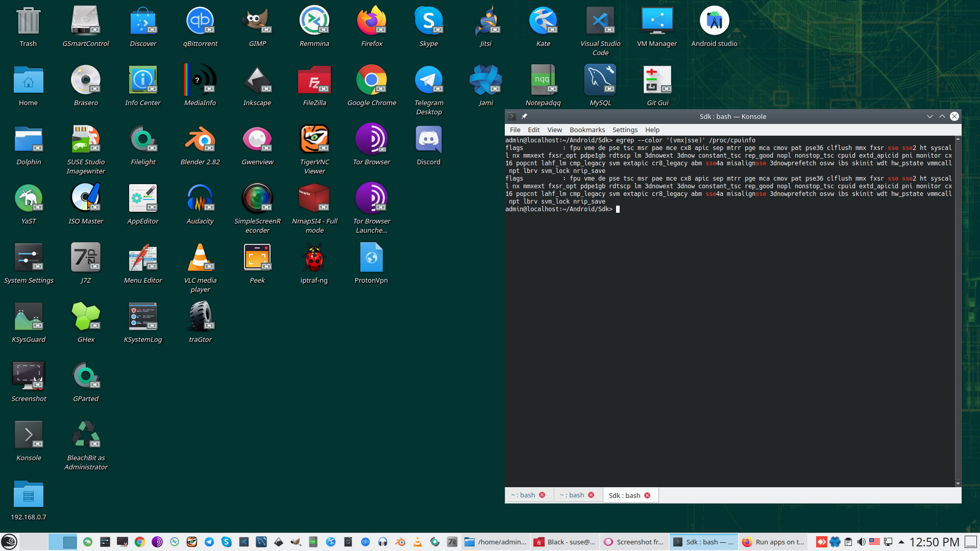Launch GParted partition editor icon
The width and height of the screenshot is (980, 551).
[86, 376]
